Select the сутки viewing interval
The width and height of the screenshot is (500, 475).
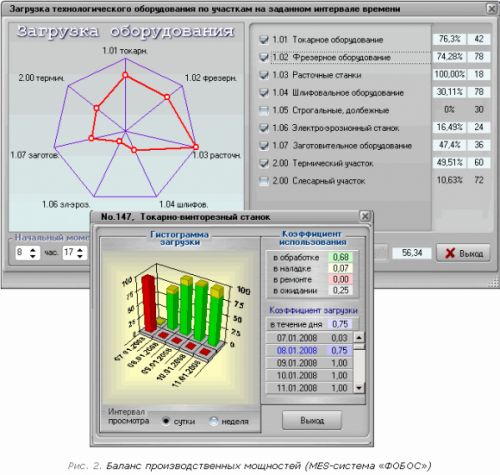tap(166, 421)
